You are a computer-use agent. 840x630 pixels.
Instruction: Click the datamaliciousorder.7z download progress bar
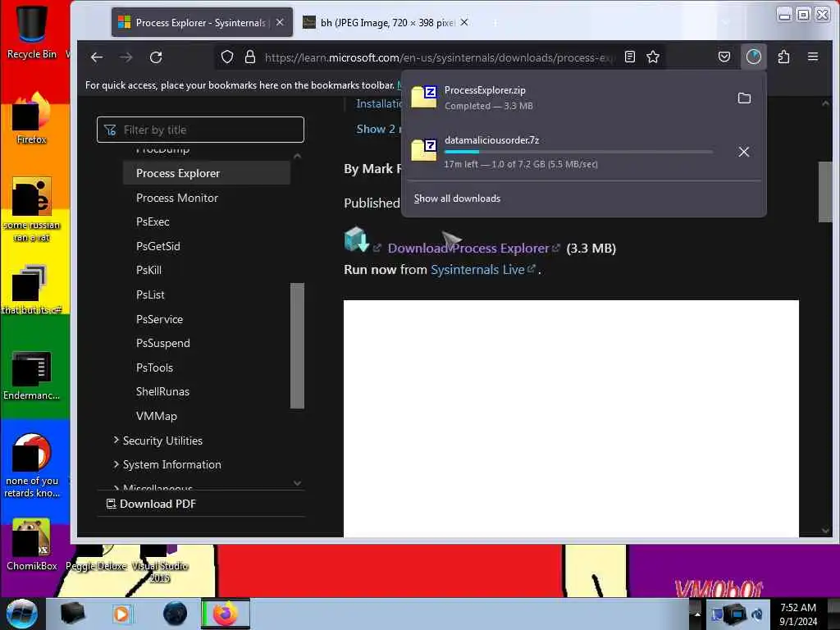[578, 152]
